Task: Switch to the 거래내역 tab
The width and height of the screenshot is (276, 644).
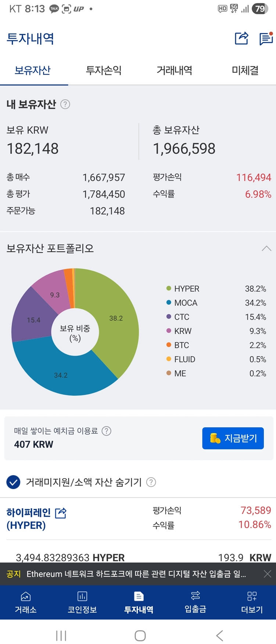Action: [174, 70]
